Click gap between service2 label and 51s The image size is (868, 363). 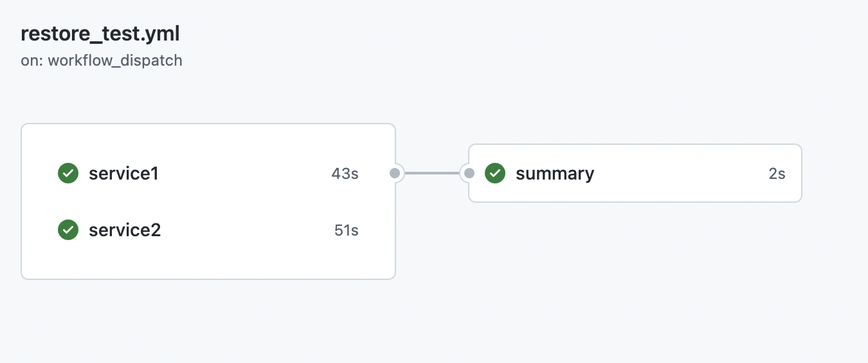pyautogui.click(x=248, y=230)
